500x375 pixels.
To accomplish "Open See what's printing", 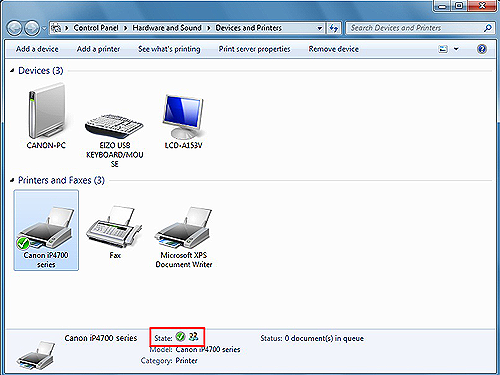I will (169, 49).
